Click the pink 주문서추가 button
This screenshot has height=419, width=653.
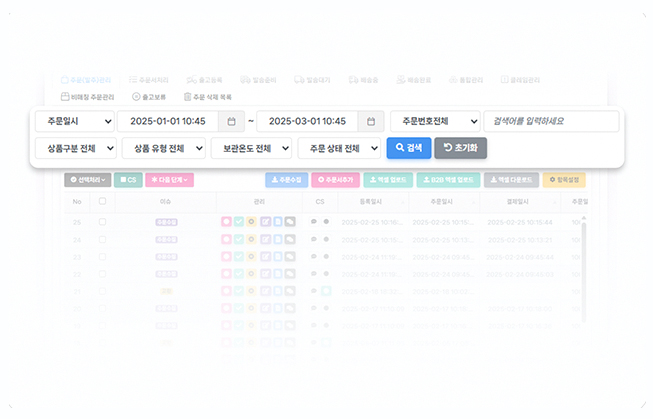pos(336,180)
